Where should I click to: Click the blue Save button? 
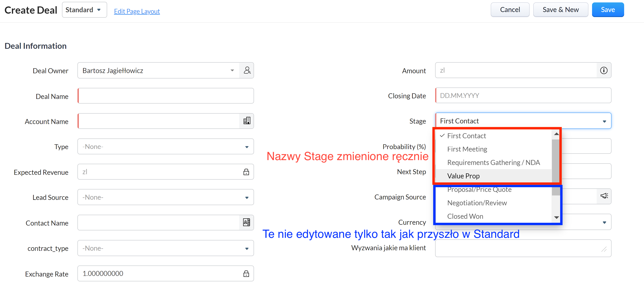point(607,10)
